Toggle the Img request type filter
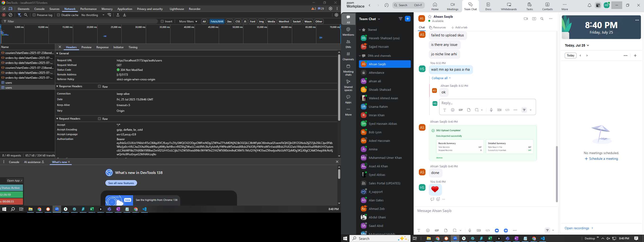Screen dimensions: 644x242 261,22
